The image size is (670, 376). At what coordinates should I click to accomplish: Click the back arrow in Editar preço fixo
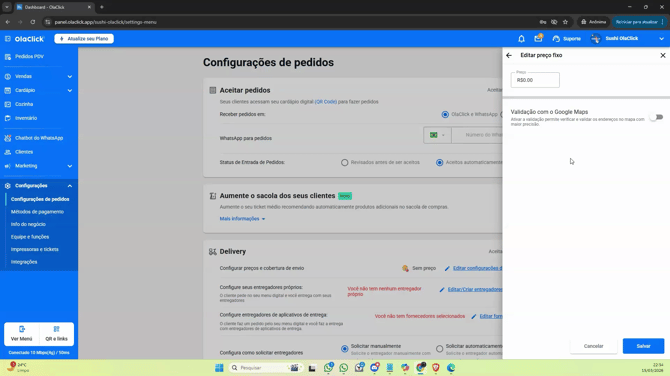coord(509,55)
